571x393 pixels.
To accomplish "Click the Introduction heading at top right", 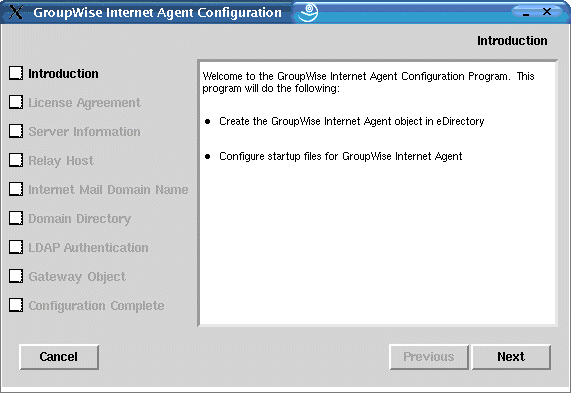I will click(x=512, y=40).
